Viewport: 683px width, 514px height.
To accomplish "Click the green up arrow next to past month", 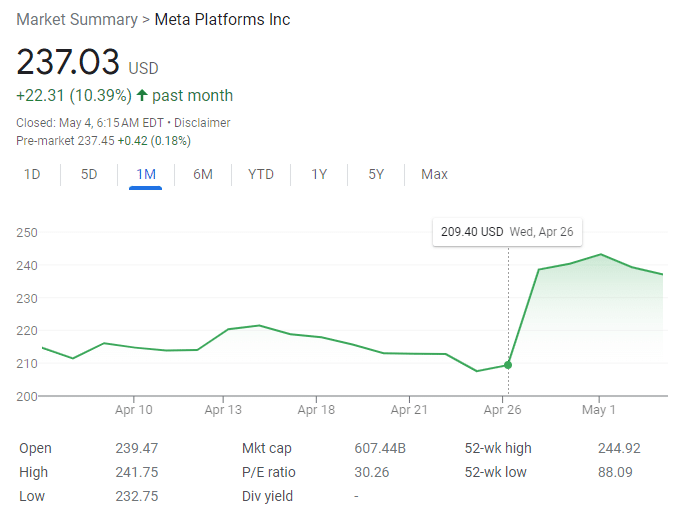I will [142, 95].
